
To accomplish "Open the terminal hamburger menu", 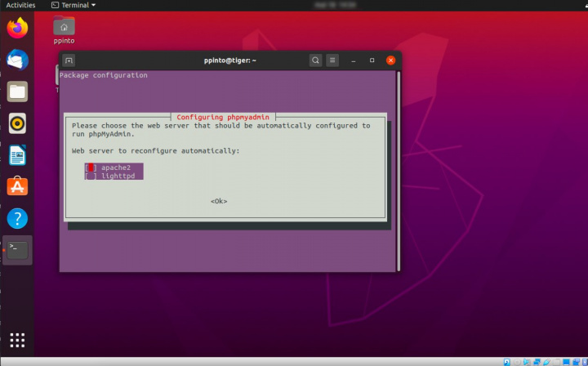I will click(332, 60).
